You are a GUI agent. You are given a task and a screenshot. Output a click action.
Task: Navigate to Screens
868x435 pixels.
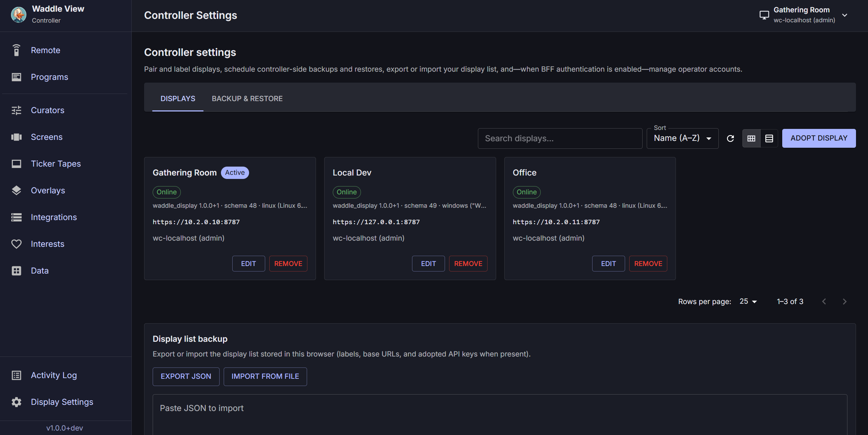tap(47, 137)
